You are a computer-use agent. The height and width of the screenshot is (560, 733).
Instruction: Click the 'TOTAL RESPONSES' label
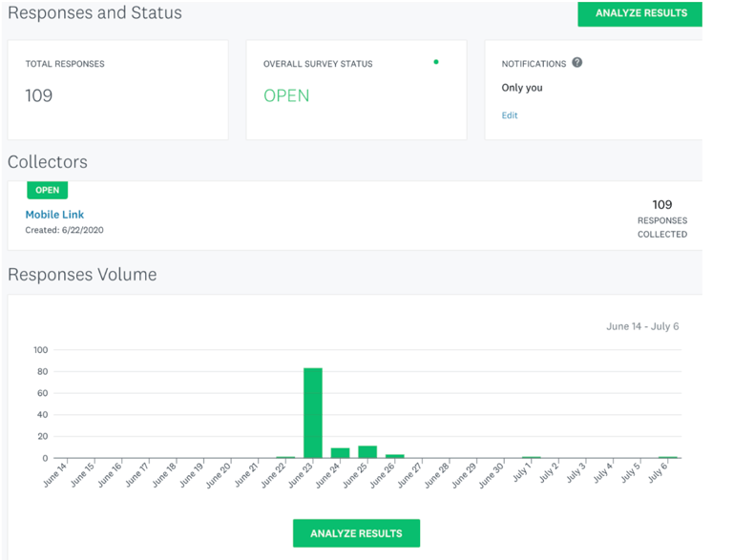tap(65, 64)
